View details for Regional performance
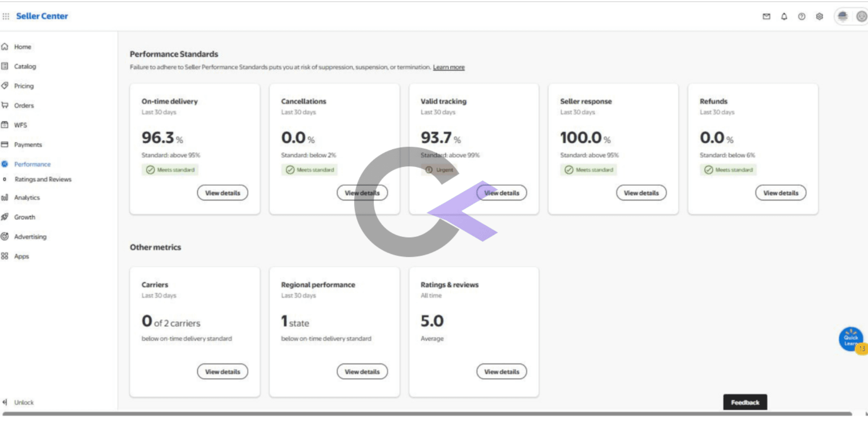 [362, 372]
